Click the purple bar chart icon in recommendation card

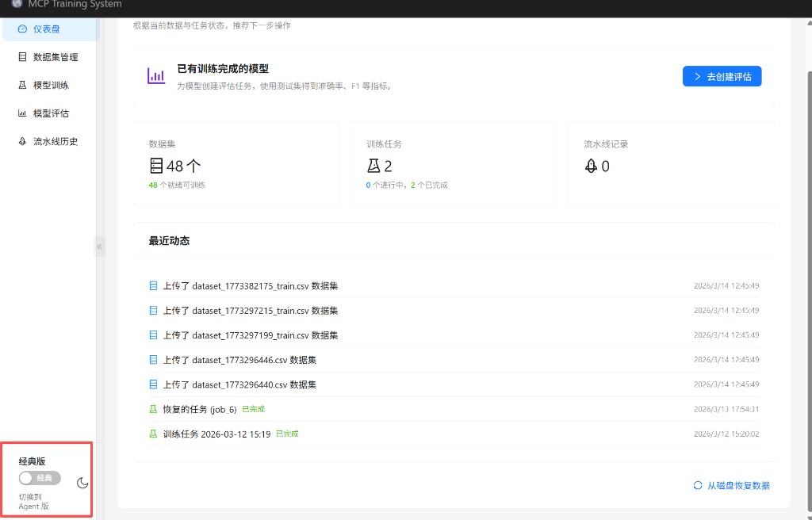(156, 76)
